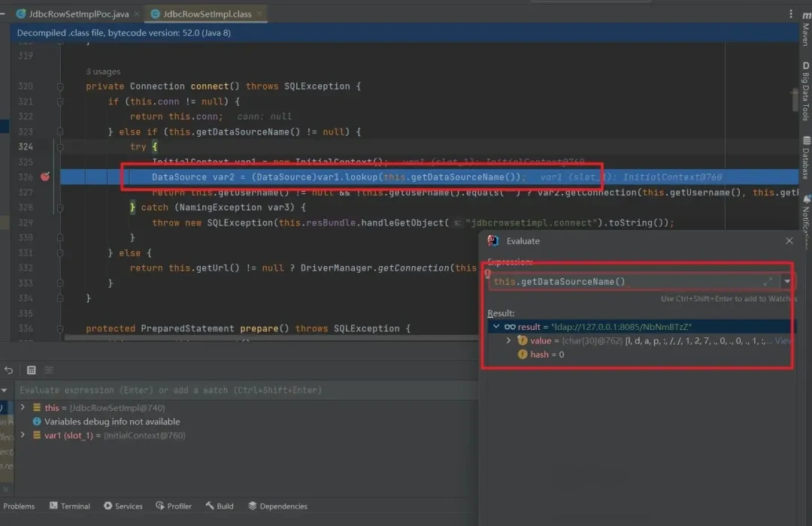Close the JdbcRowSetImplPoc.java tab

click(137, 14)
